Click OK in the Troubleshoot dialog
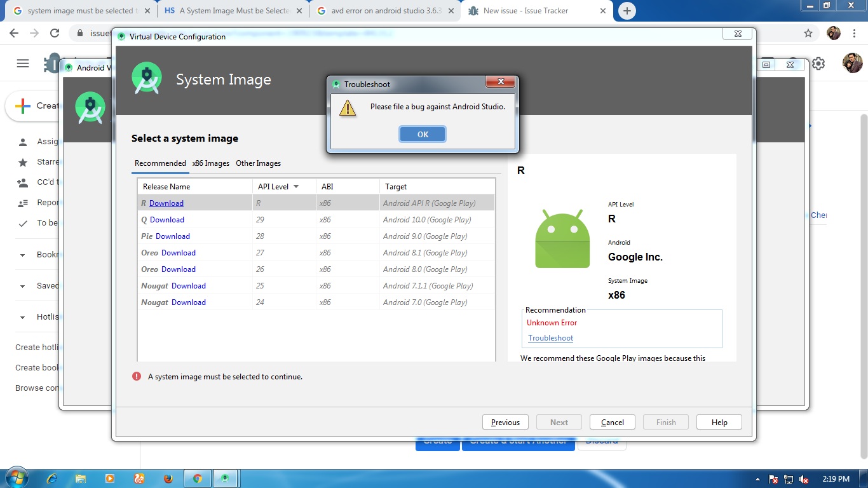The image size is (868, 488). pyautogui.click(x=423, y=134)
